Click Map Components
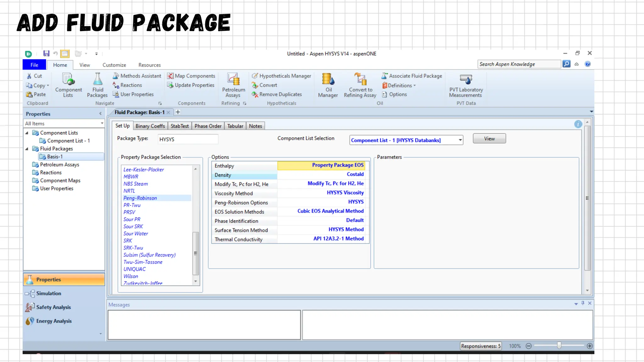644x362 pixels. point(191,76)
